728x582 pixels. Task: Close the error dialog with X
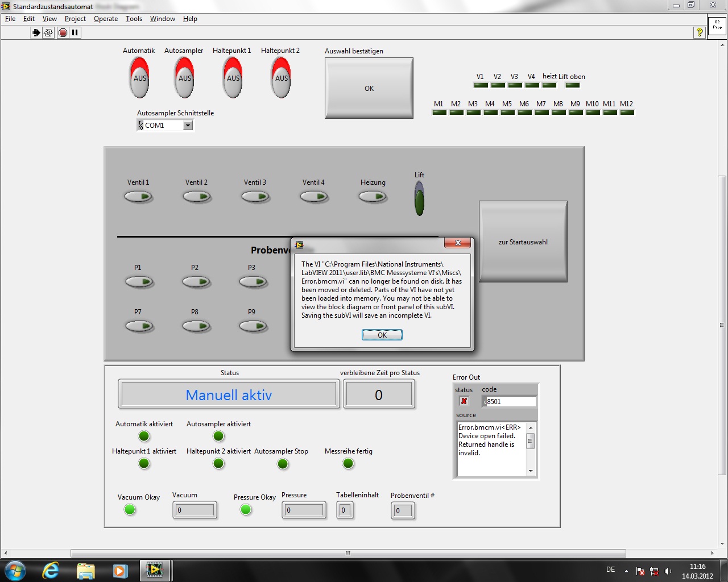coord(458,243)
